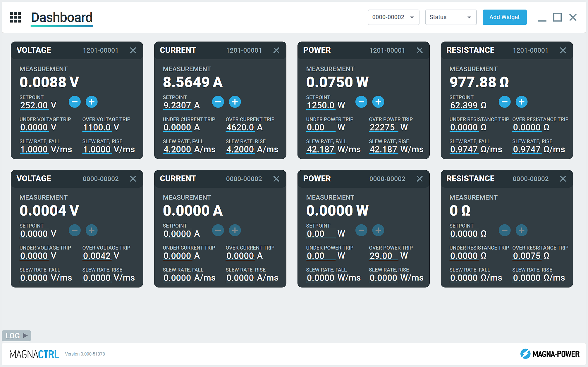Image resolution: width=588 pixels, height=367 pixels.
Task: Click minus on Resistance 1201-00001 setpoint
Action: tap(505, 102)
